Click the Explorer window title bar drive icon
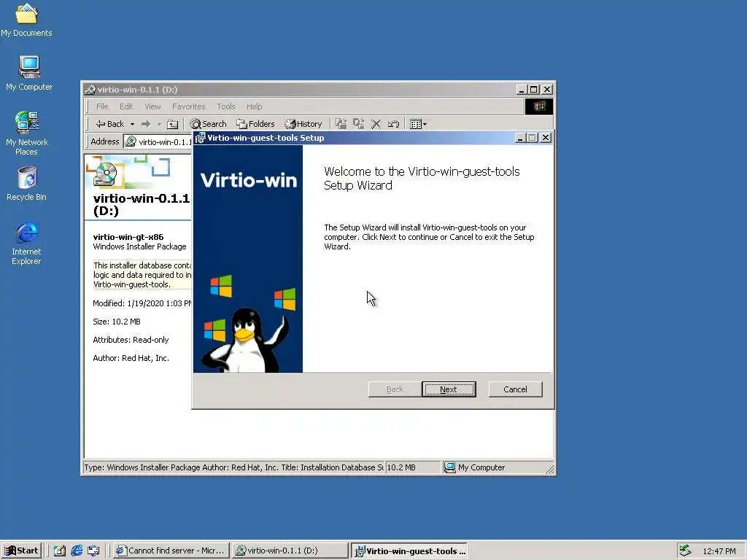 click(x=90, y=90)
